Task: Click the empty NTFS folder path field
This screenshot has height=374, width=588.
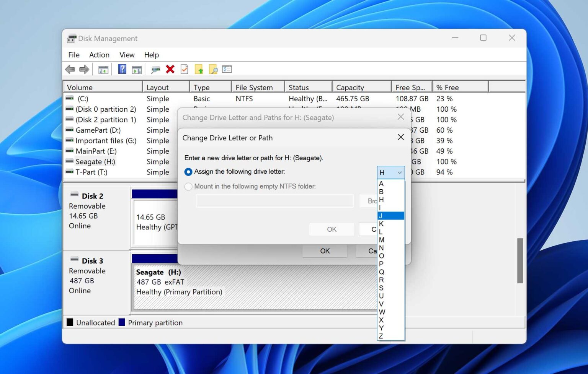Action: tap(274, 201)
